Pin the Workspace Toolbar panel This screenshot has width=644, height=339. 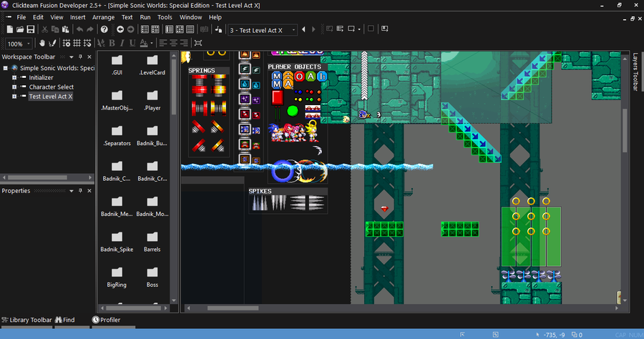[x=80, y=57]
